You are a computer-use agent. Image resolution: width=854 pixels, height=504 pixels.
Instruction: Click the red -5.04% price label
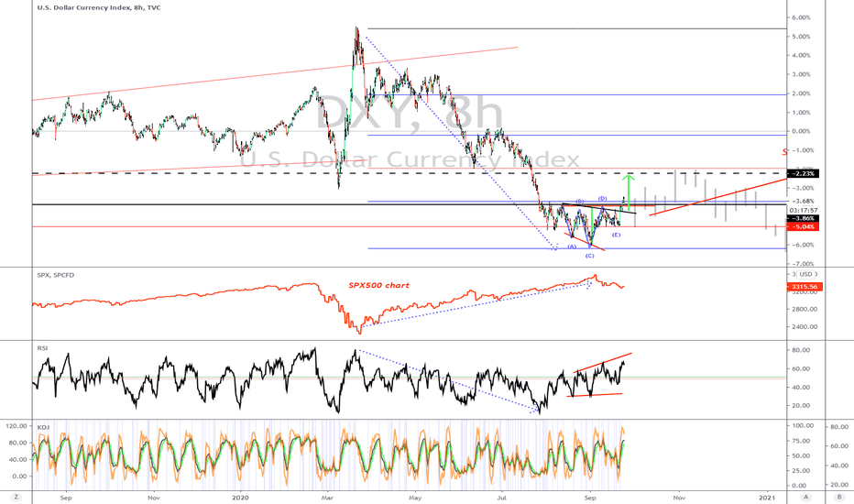point(804,226)
